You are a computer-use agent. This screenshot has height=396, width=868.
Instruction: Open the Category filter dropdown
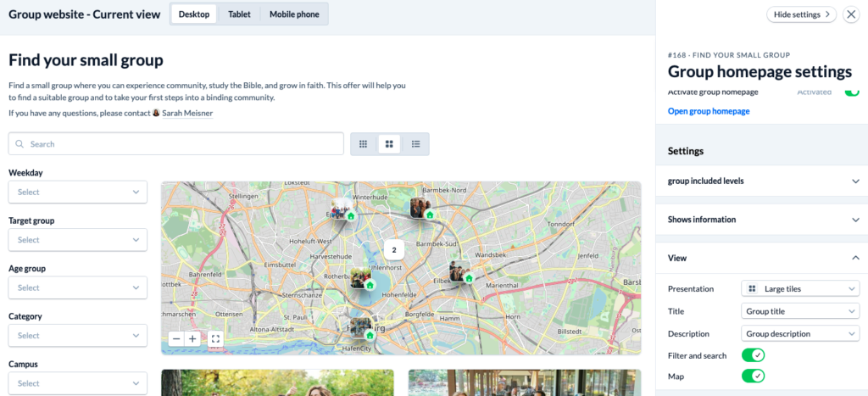click(77, 336)
